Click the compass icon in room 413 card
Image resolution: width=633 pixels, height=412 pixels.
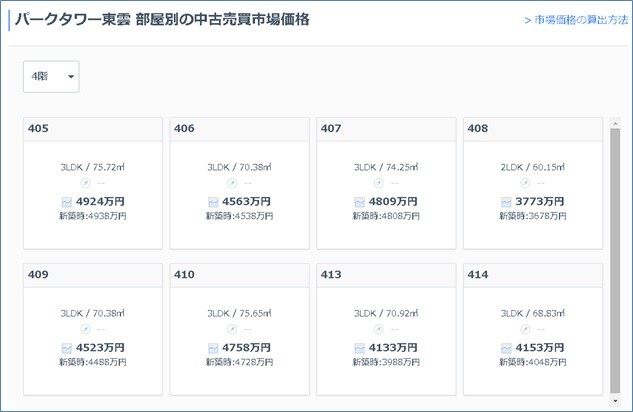point(378,329)
